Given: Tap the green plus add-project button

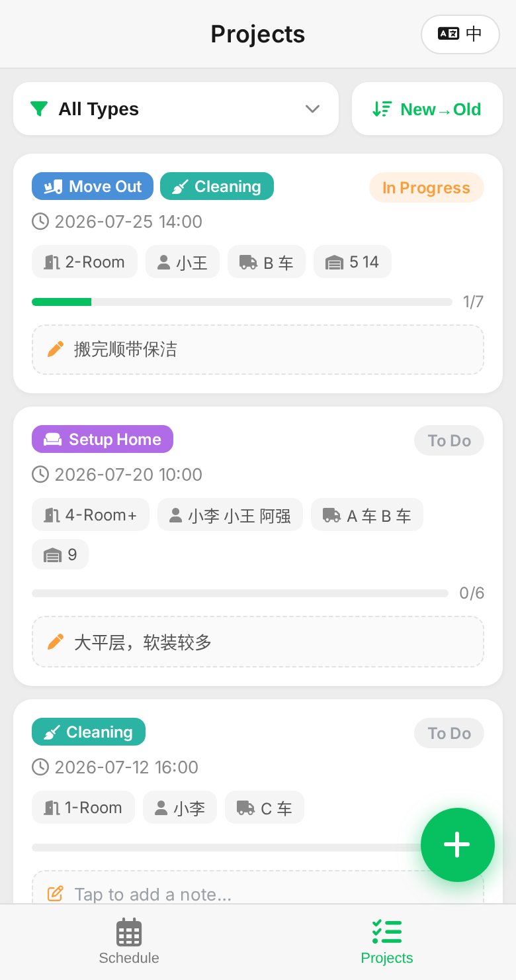Looking at the screenshot, I should point(458,845).
